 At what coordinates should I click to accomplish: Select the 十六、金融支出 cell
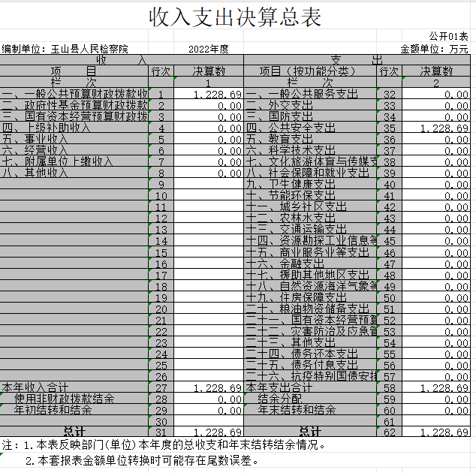click(x=310, y=263)
